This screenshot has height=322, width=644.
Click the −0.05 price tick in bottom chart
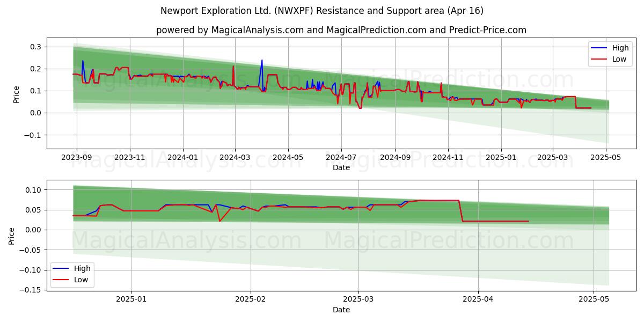click(x=31, y=250)
